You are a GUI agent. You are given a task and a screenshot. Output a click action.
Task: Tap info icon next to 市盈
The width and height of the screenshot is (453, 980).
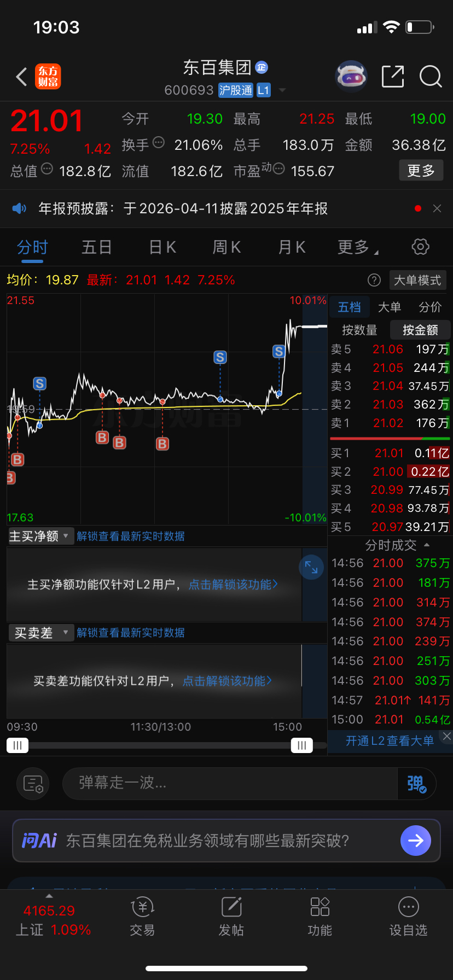(x=278, y=169)
